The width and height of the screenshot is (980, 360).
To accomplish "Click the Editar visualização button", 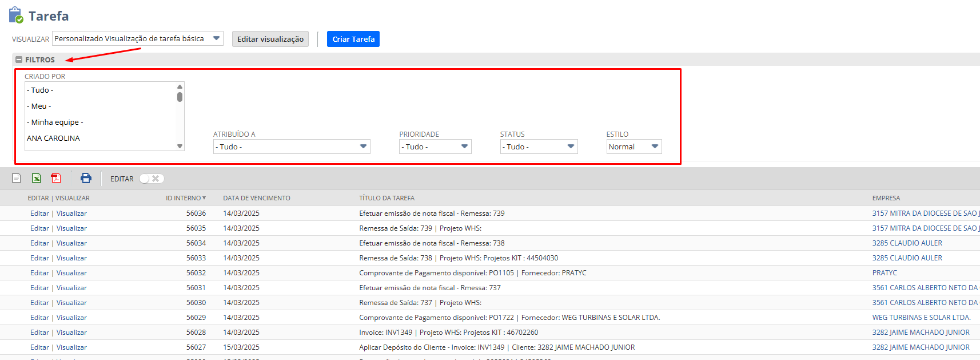I will point(270,39).
